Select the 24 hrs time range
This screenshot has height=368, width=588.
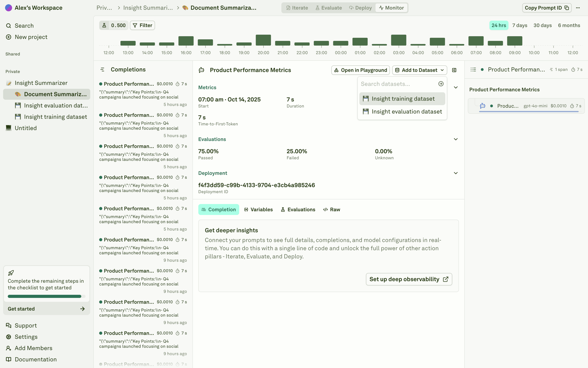click(499, 25)
